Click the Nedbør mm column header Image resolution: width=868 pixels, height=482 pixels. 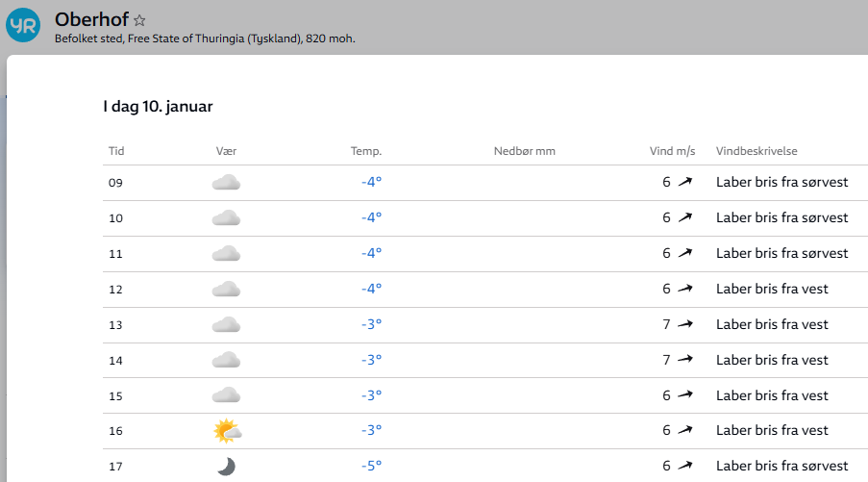[x=524, y=151]
